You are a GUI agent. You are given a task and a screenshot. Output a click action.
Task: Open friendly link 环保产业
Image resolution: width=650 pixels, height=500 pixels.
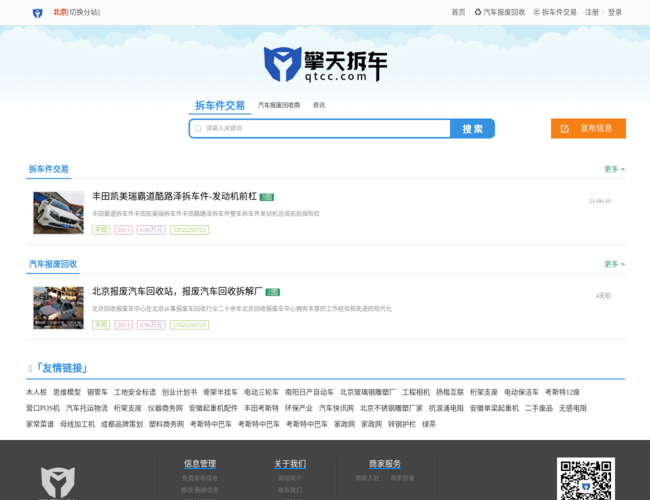click(299, 408)
